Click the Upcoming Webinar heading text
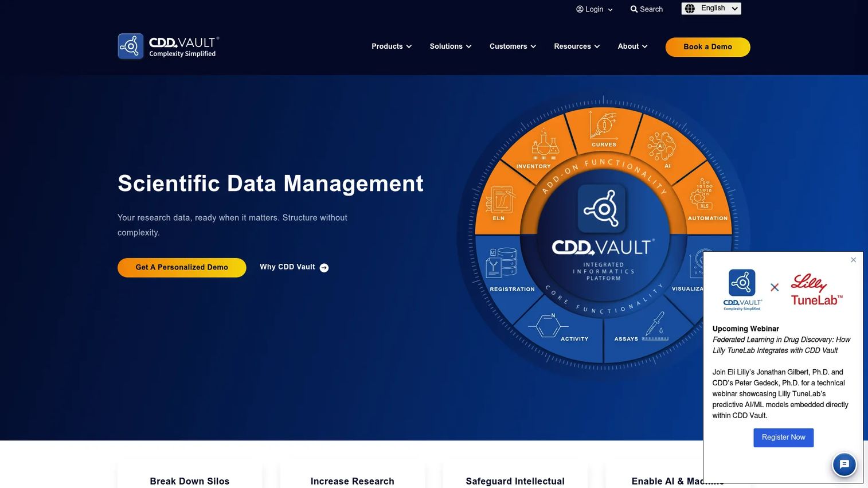 point(745,329)
